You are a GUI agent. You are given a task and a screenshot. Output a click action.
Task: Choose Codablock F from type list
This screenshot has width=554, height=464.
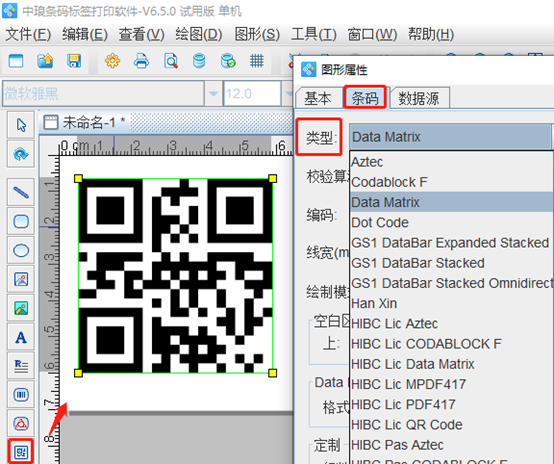452,182
